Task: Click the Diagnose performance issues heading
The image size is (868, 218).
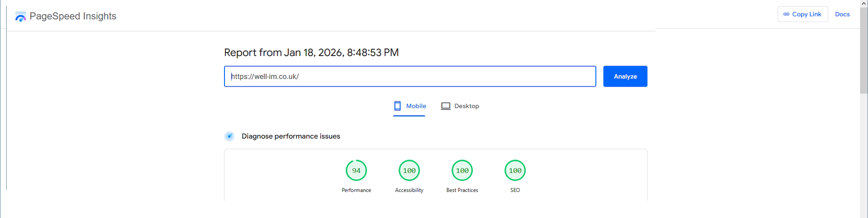Action: point(291,136)
